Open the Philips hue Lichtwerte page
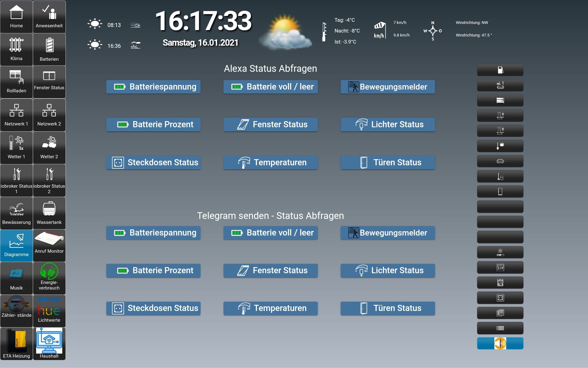Screen dimensions: 588x368 point(49,311)
